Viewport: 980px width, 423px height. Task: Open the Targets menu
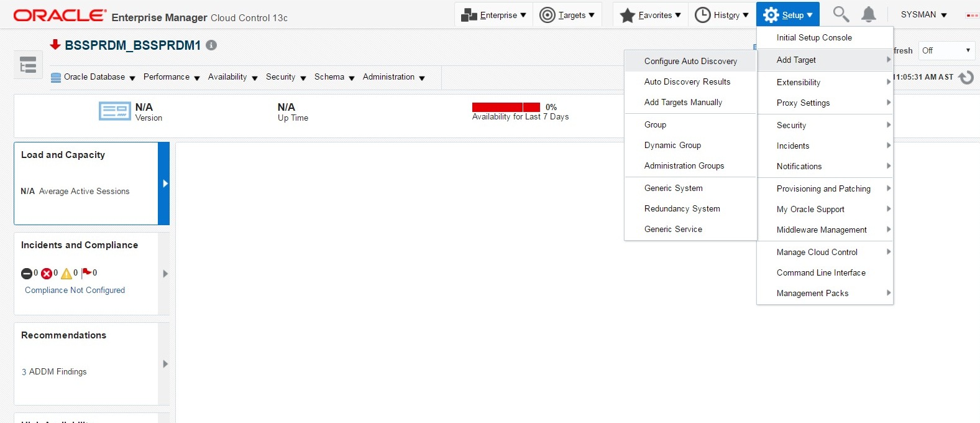(x=567, y=15)
